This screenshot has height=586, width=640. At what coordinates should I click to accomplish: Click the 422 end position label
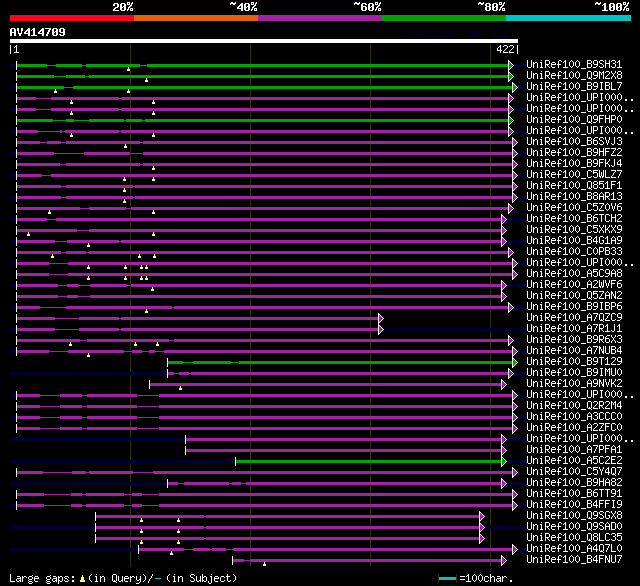pos(505,49)
